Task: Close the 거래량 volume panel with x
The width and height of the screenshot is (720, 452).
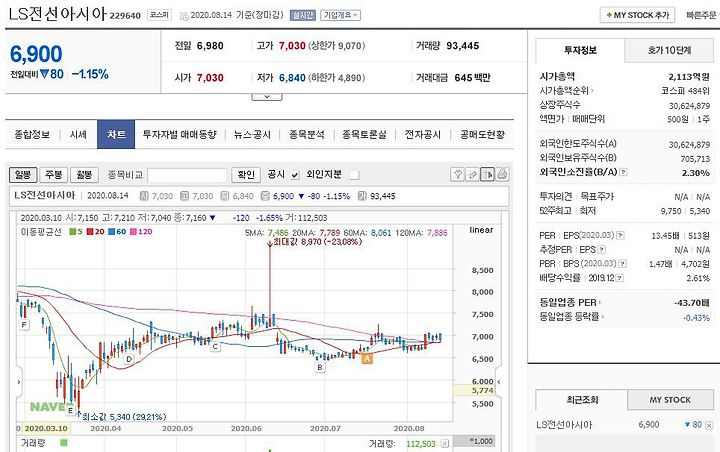Action: (x=444, y=444)
